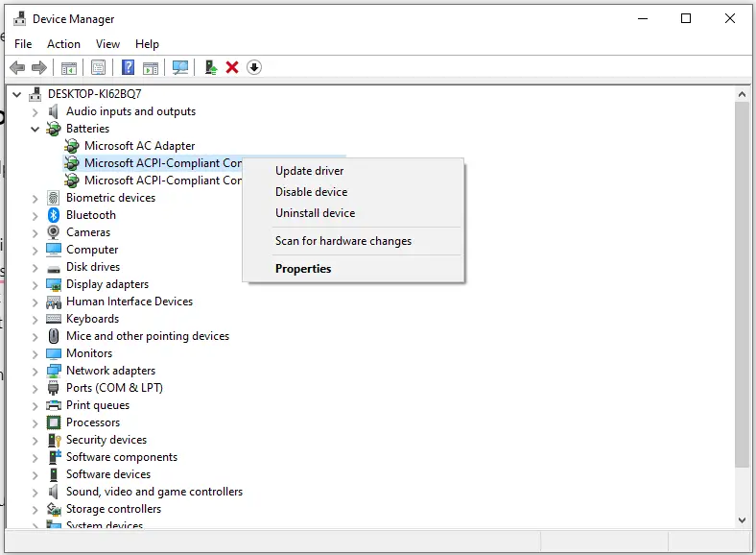The image size is (756, 555).
Task: Expand the Monitors category arrow
Action: (35, 353)
